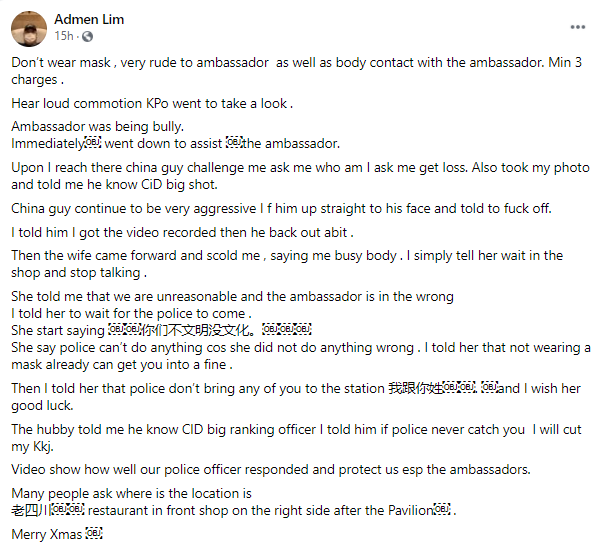Click the 'Many people ask where' line
This screenshot has height=544, width=602.
pyautogui.click(x=131, y=493)
